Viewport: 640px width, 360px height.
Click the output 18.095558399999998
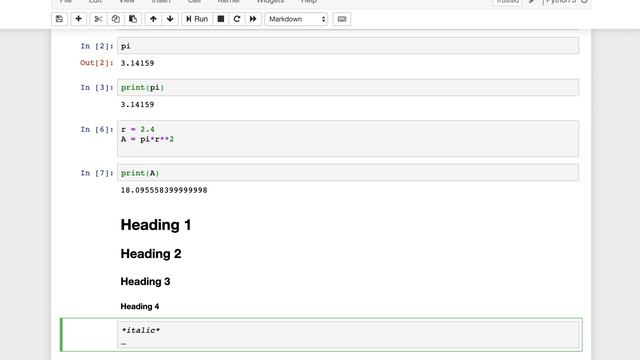(164, 190)
